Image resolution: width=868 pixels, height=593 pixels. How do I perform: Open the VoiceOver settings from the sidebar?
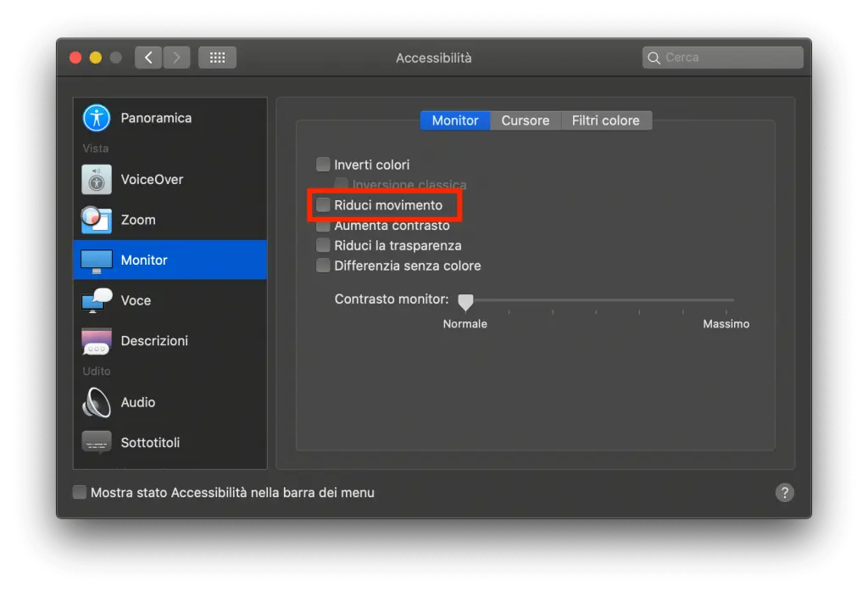point(153,179)
